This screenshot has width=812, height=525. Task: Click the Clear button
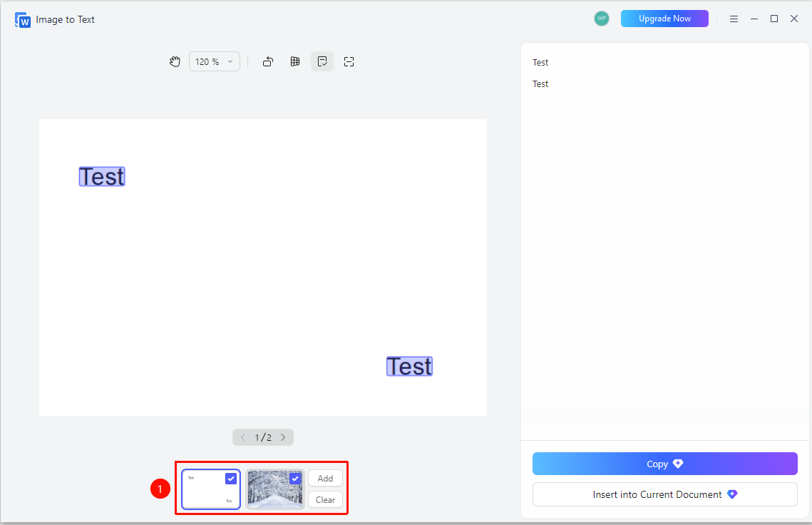tap(325, 500)
